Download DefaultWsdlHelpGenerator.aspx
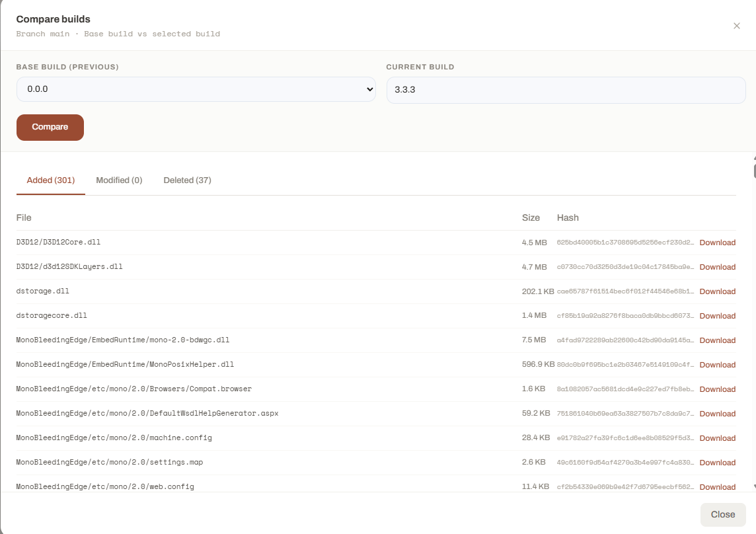 click(718, 414)
